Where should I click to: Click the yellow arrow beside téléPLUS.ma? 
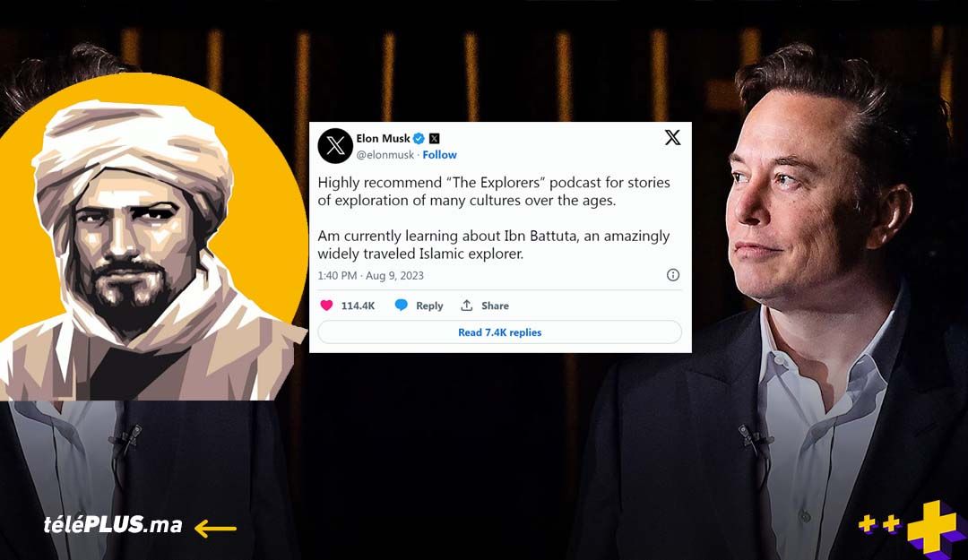click(x=215, y=528)
